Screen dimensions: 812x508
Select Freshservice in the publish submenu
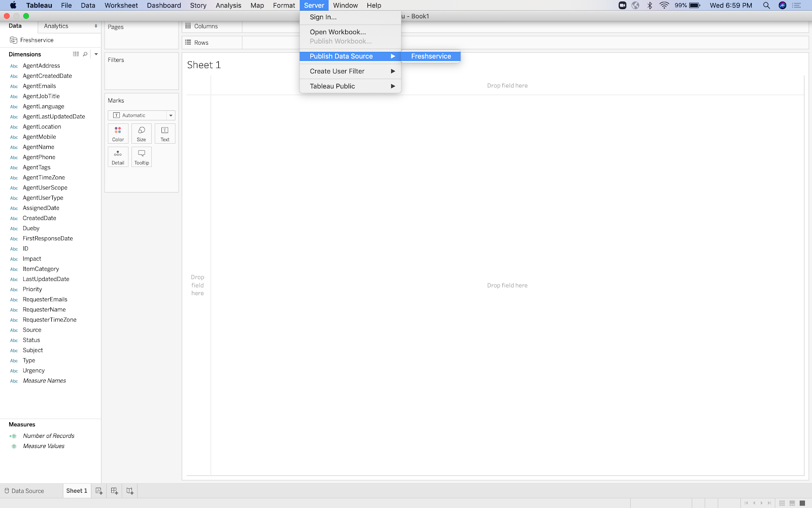click(431, 56)
